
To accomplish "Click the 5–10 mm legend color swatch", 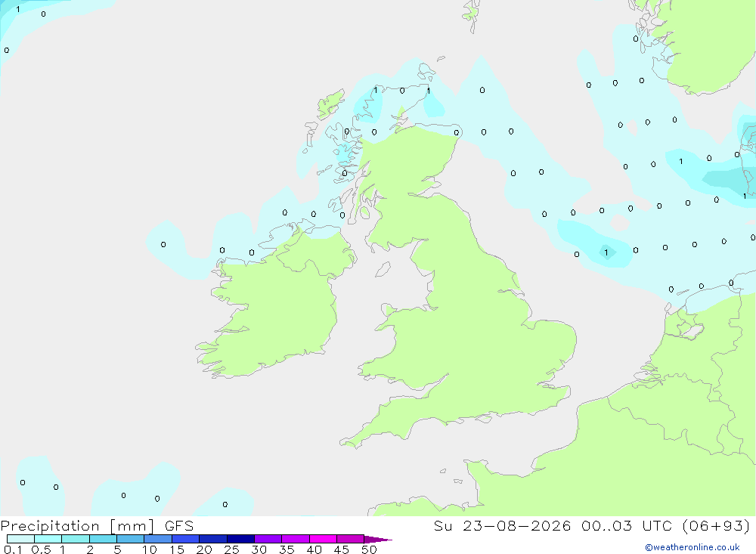I will point(131,539).
